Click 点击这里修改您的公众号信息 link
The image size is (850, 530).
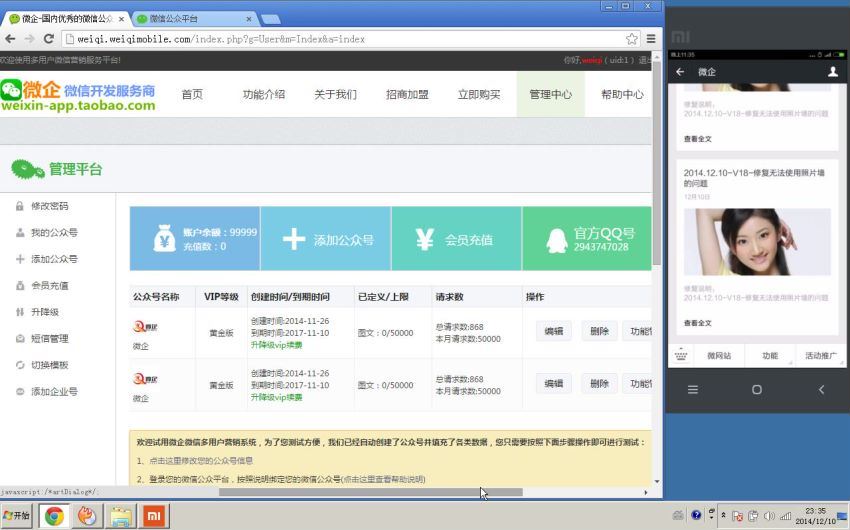tap(201, 461)
